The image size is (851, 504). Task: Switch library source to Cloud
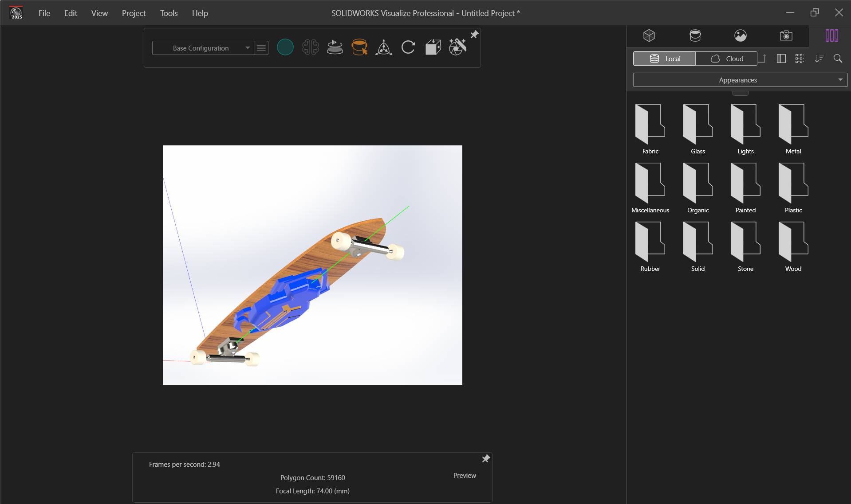pyautogui.click(x=728, y=58)
